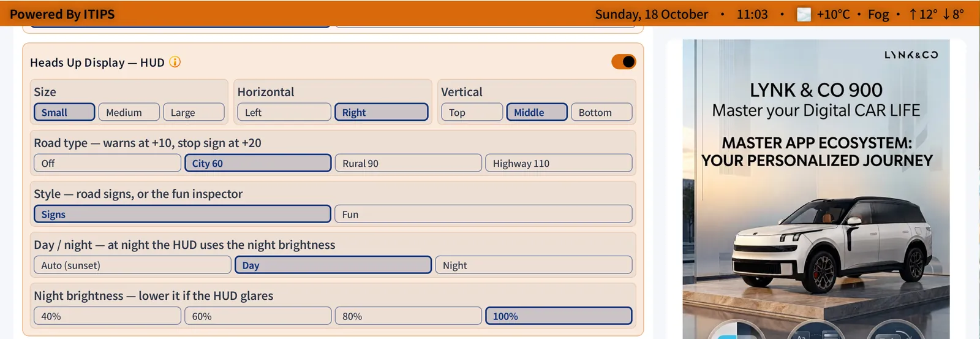Click the Night brightness section label
The width and height of the screenshot is (980, 339).
point(153,295)
